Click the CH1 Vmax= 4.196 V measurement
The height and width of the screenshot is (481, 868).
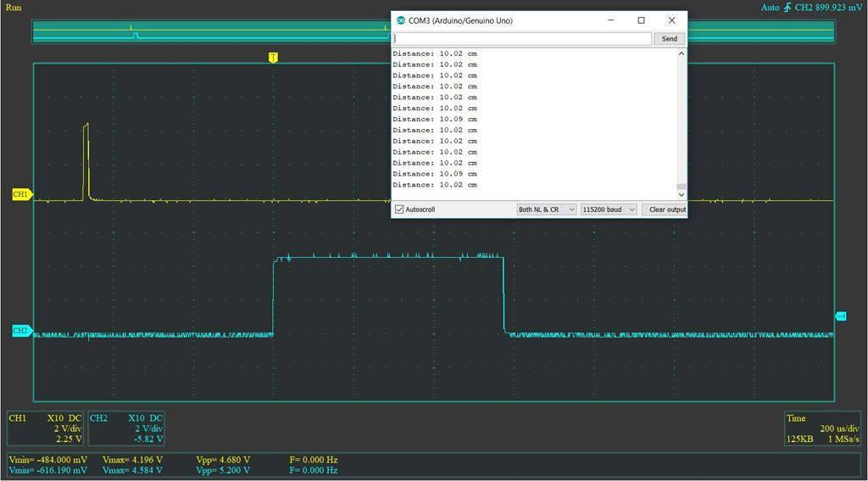132,460
